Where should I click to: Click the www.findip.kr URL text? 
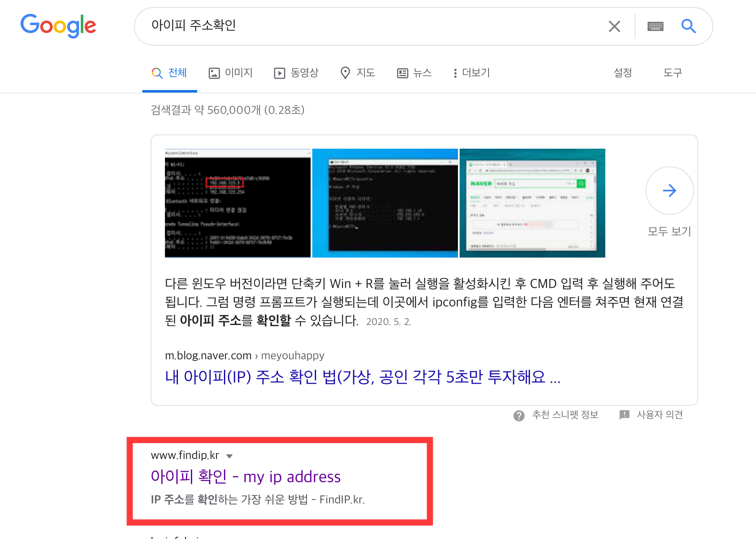[185, 455]
